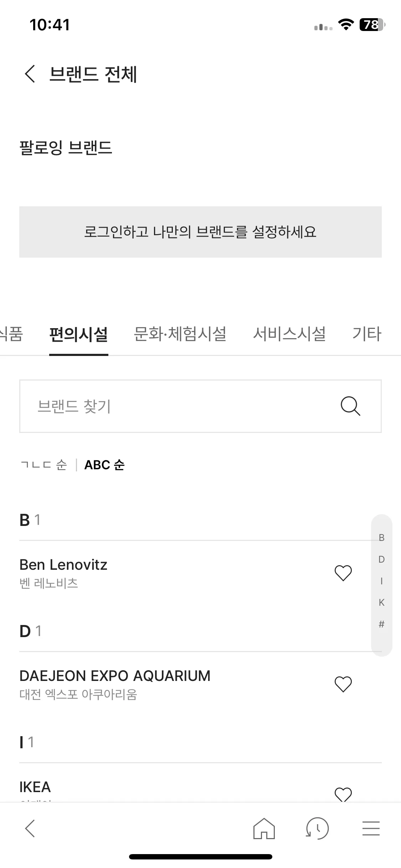Tap the bottom bar back chevron

(x=30, y=828)
